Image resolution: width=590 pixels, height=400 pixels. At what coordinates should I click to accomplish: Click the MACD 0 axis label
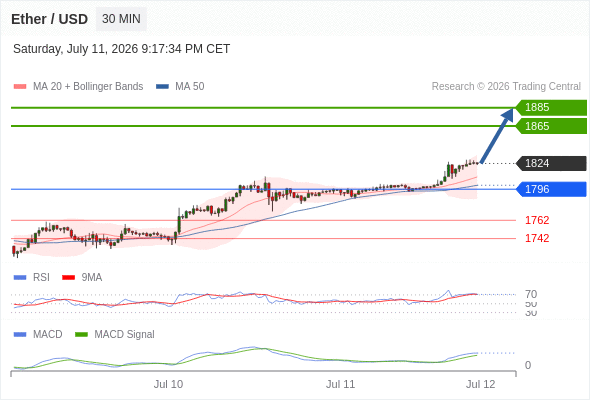[x=528, y=365]
